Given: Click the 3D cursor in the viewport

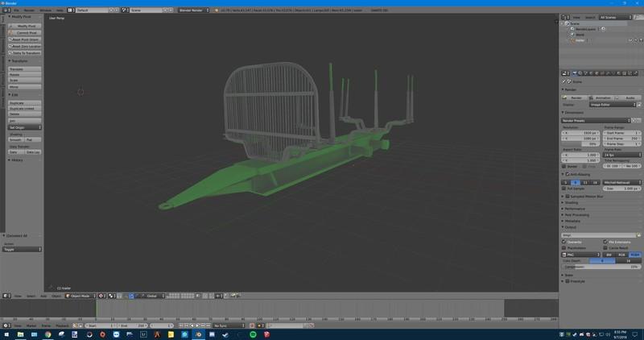Looking at the screenshot, I should point(80,92).
